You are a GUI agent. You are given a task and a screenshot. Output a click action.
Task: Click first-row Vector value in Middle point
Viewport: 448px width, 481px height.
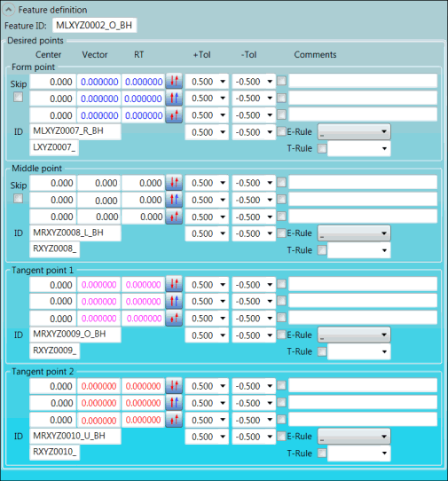98,183
